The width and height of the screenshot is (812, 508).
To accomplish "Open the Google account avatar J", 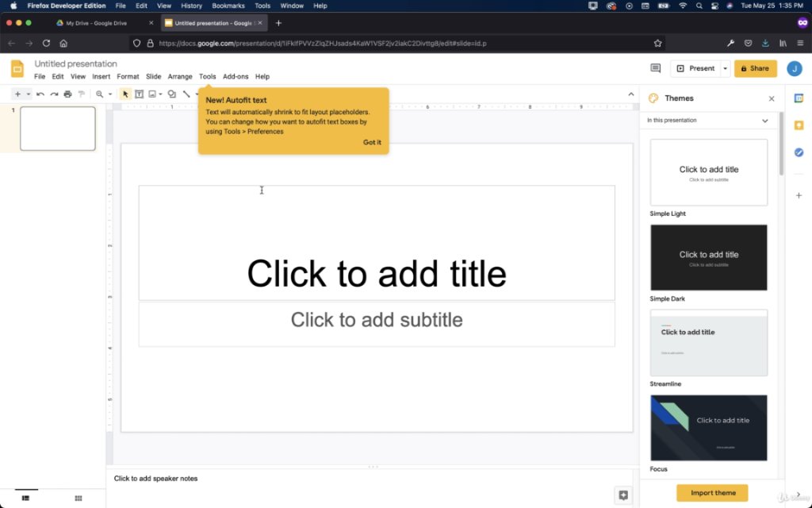I will (x=795, y=68).
